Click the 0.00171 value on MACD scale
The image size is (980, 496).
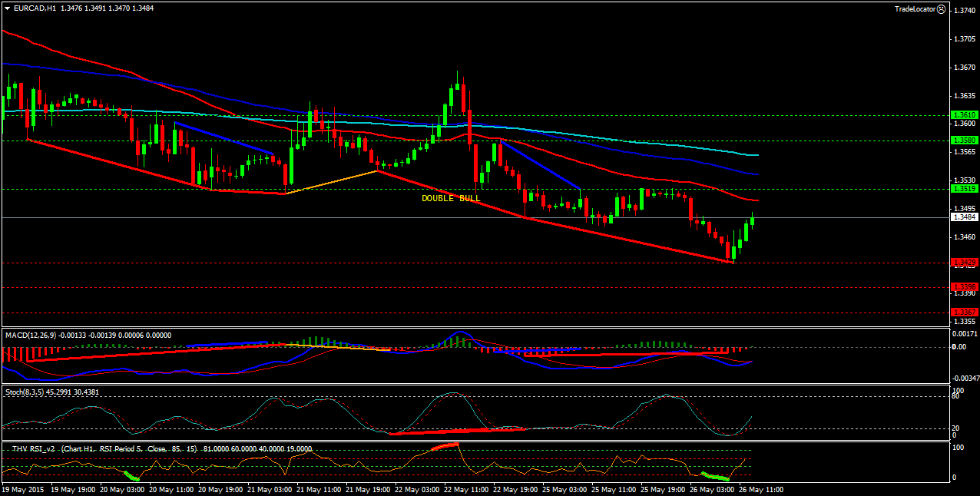[x=965, y=334]
